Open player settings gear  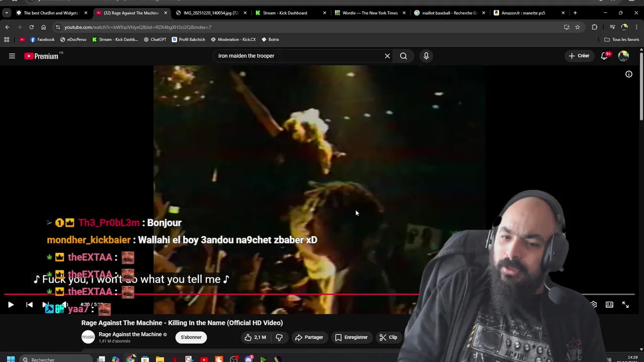[594, 305]
